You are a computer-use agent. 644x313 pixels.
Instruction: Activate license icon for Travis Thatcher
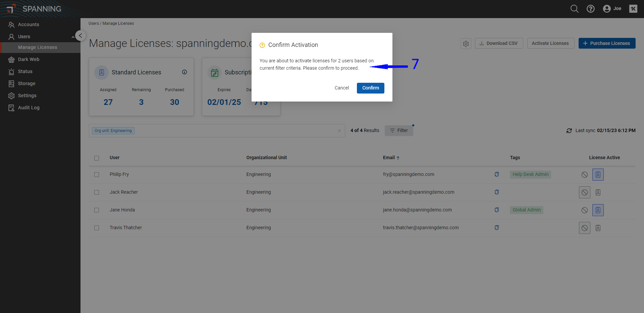tap(598, 228)
